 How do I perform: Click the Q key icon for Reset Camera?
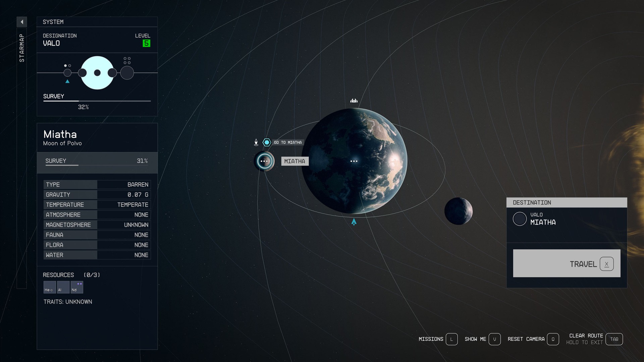[553, 339]
